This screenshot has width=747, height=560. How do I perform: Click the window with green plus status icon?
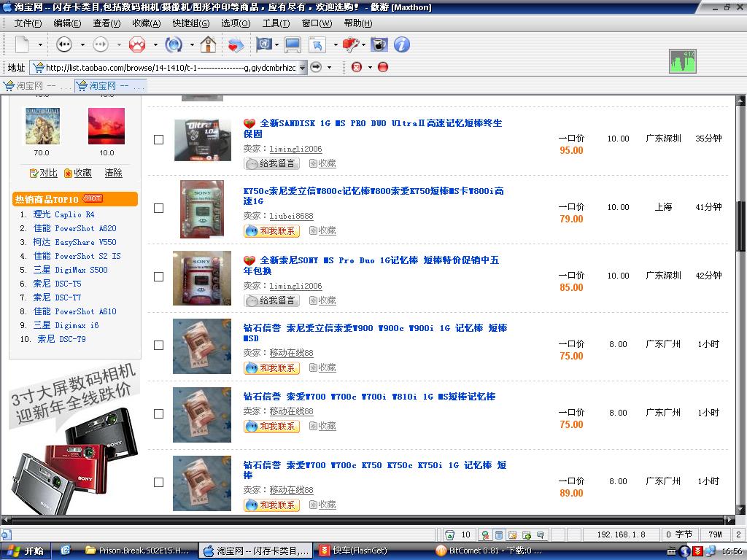pos(527,534)
